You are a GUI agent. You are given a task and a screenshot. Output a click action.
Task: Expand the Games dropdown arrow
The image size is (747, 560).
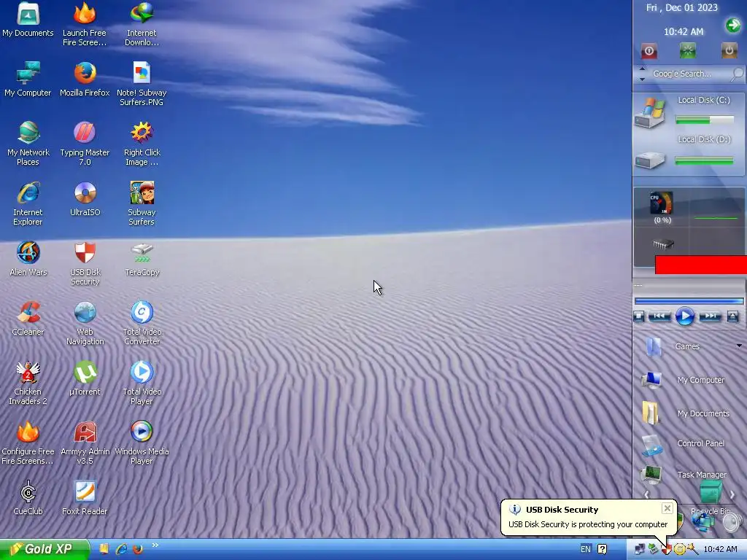pyautogui.click(x=739, y=346)
